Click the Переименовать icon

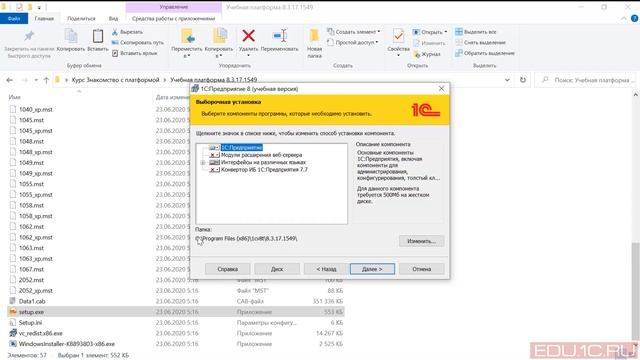tap(280, 36)
